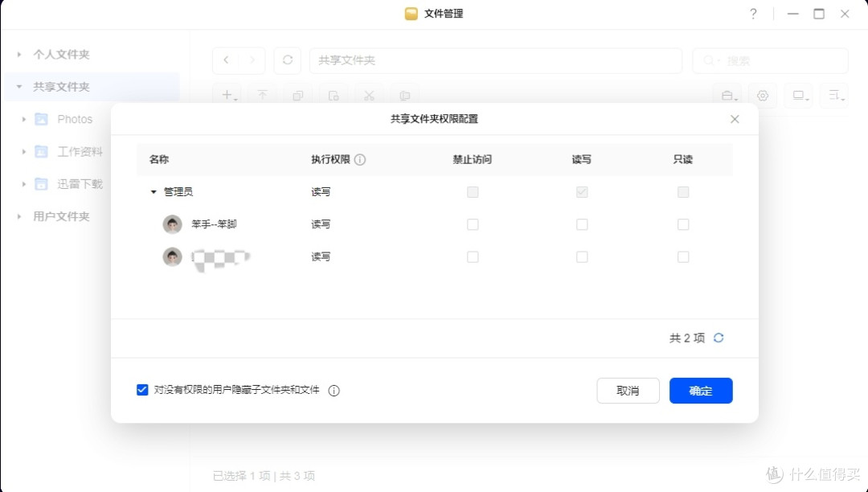
Task: Click the 确定 button
Action: tap(701, 391)
